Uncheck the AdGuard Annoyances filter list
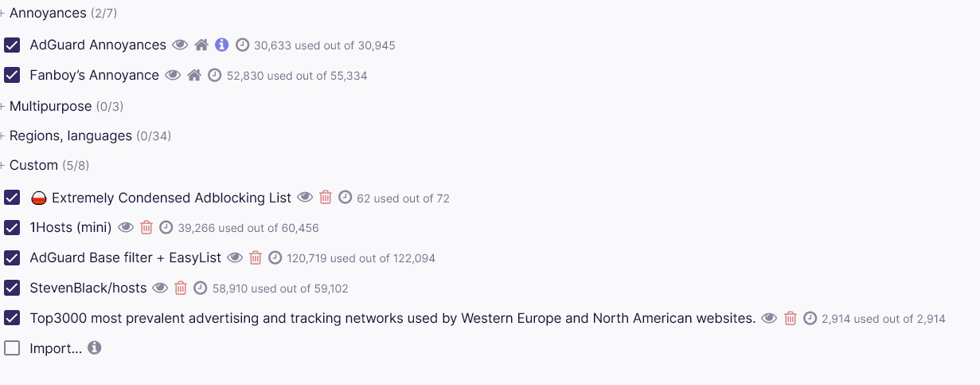The height and width of the screenshot is (385, 980). [x=12, y=45]
